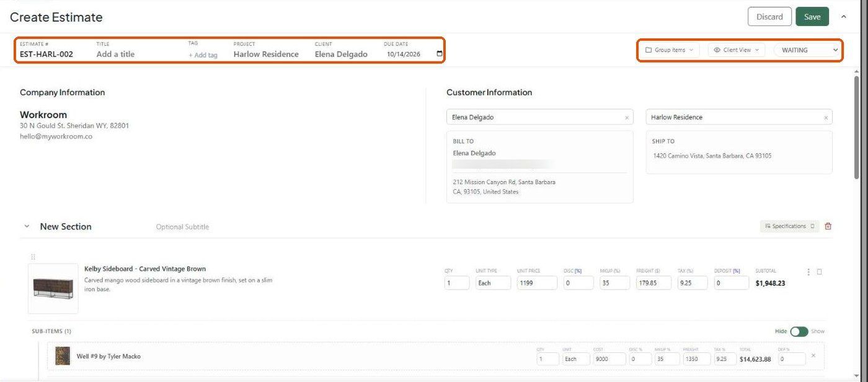Edit the Kelby Sideboard tax 9.25 field
This screenshot has height=382, width=868.
click(693, 283)
